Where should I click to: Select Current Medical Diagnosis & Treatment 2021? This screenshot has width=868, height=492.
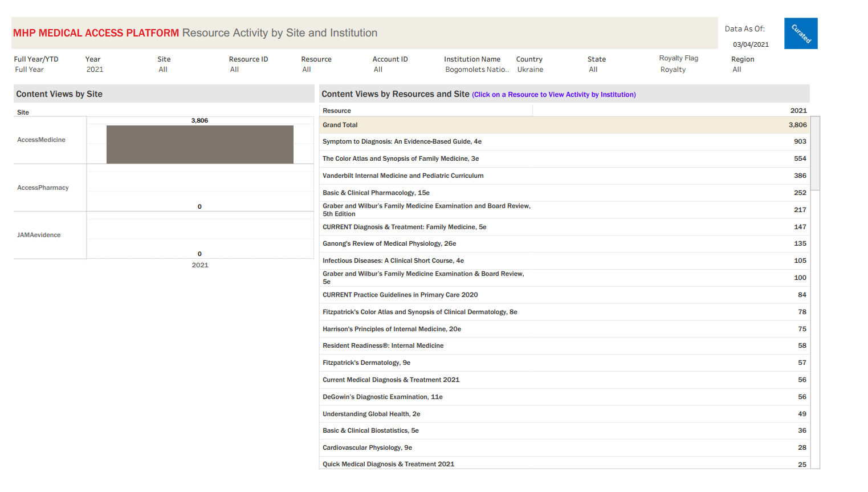pos(564,380)
